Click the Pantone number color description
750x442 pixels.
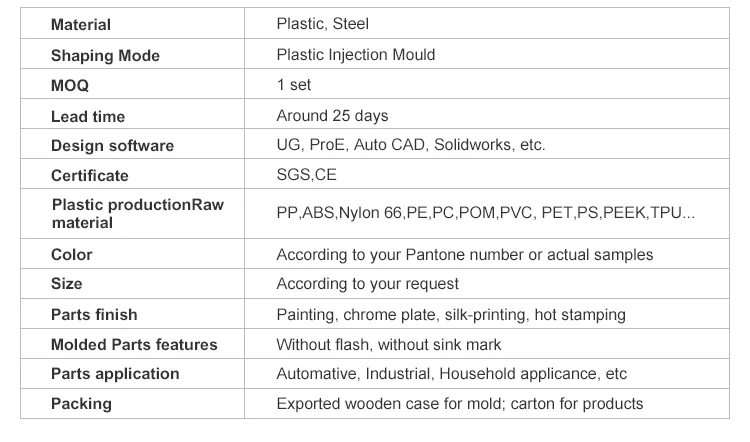tap(464, 255)
